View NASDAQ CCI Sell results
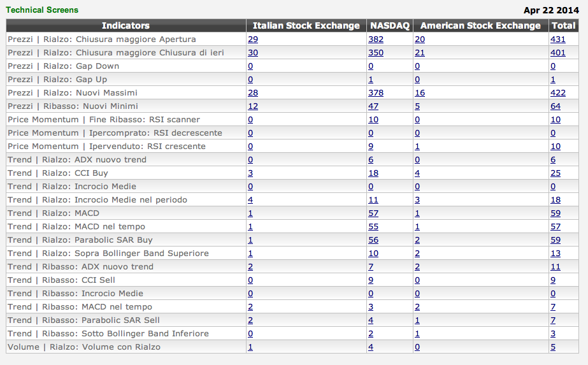 pyautogui.click(x=371, y=280)
